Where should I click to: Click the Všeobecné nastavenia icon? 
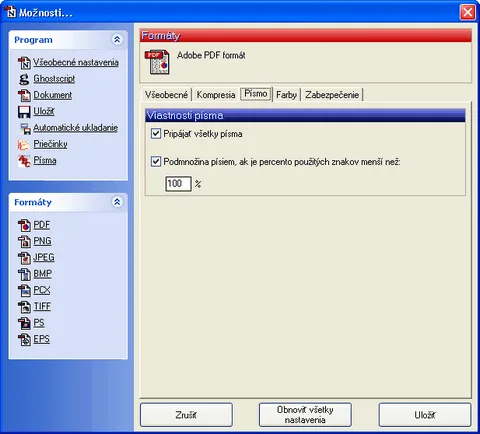point(24,63)
